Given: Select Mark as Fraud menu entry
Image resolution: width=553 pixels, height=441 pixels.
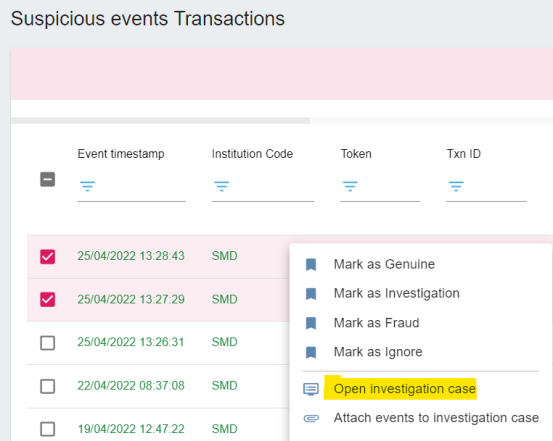Looking at the screenshot, I should pyautogui.click(x=376, y=323).
